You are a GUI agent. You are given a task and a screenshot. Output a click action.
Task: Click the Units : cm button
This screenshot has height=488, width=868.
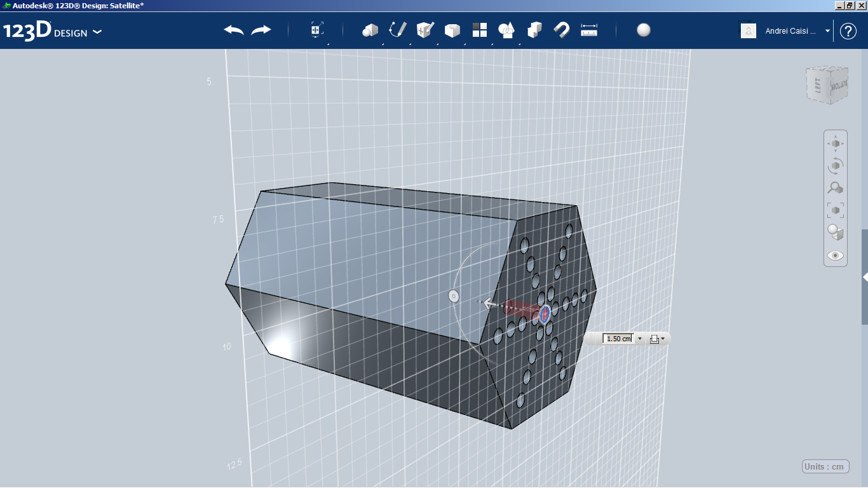click(x=825, y=466)
